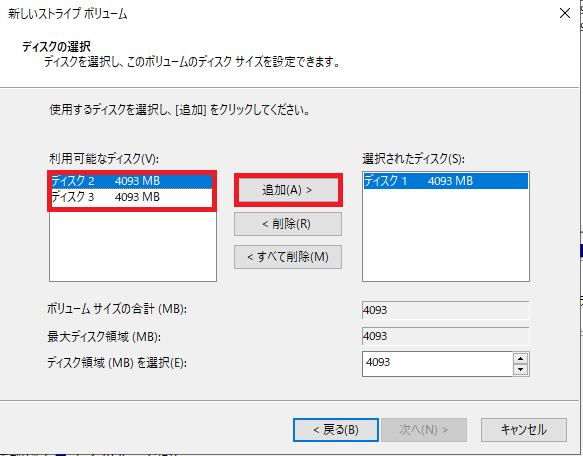Select ディスク 1 in selected disks list

point(445,181)
